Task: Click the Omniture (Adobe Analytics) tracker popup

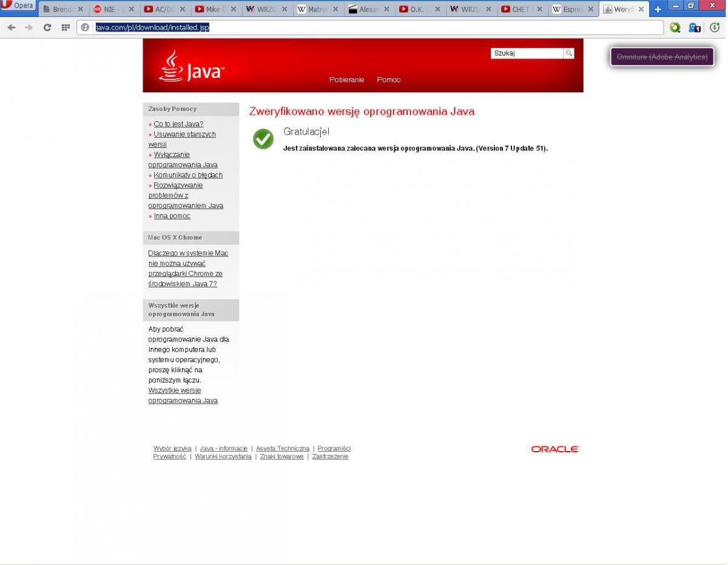Action: (662, 57)
